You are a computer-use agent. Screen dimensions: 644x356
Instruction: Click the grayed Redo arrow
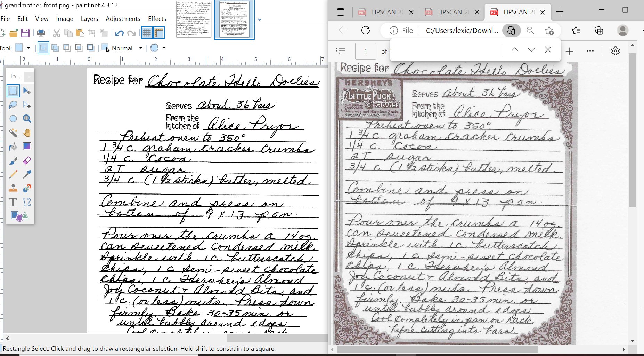pyautogui.click(x=131, y=33)
